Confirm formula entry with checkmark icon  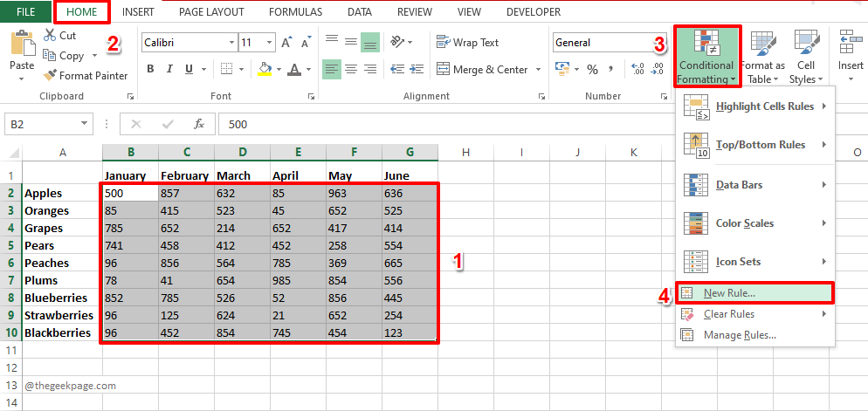[168, 124]
